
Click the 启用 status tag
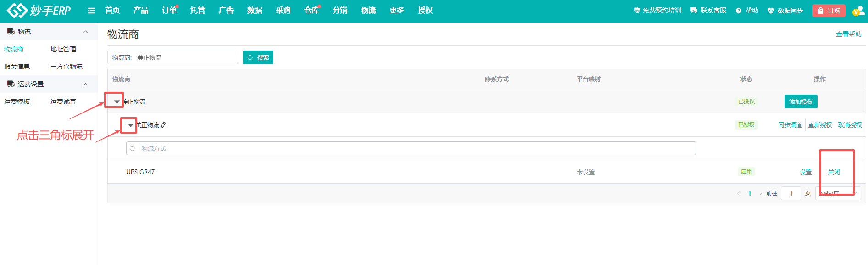746,172
